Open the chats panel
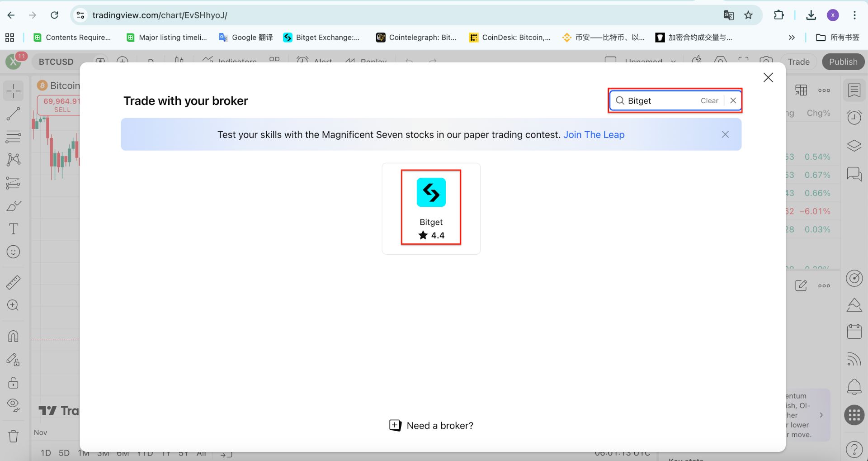 854,174
